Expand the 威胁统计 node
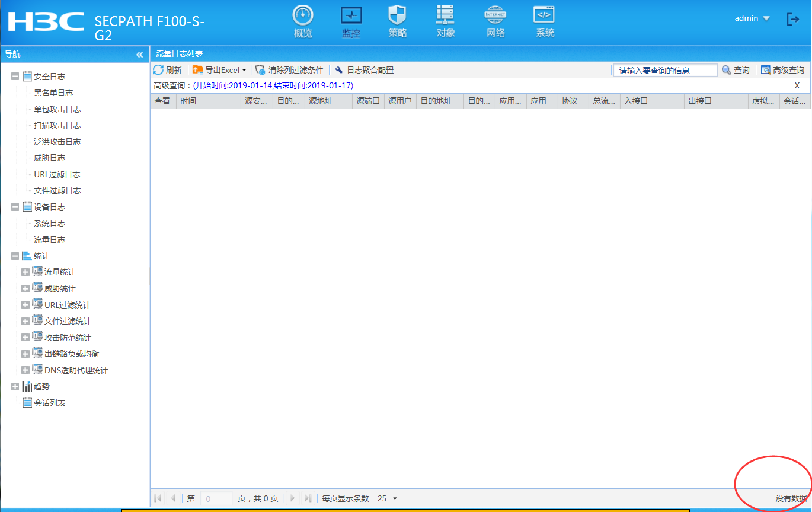The image size is (812, 512). coord(25,289)
